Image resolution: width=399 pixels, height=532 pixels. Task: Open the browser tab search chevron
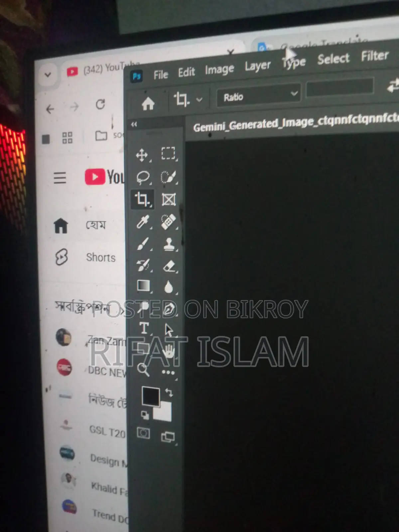[48, 74]
